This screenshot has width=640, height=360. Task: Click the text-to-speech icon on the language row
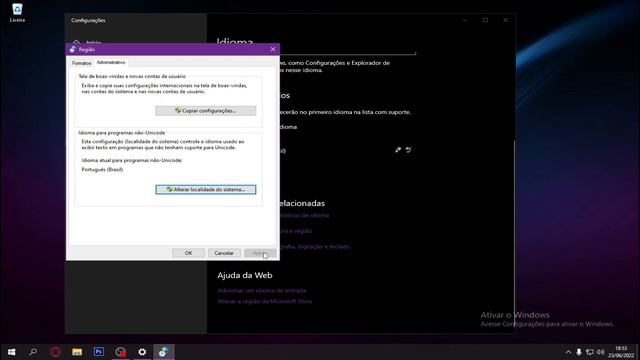coord(398,150)
